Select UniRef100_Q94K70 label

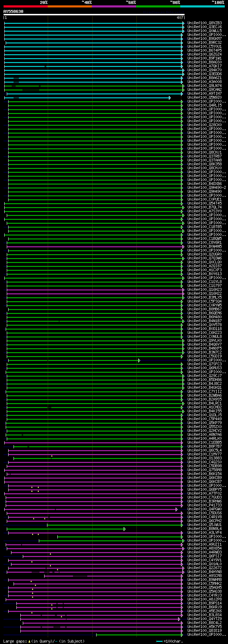pyautogui.click(x=204, y=70)
